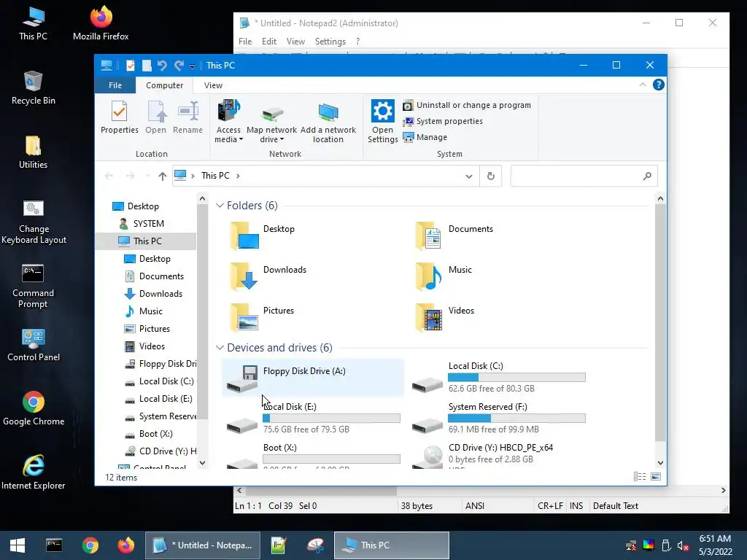This screenshot has width=747, height=560.
Task: Open Notepad2 Edit menu
Action: point(269,42)
